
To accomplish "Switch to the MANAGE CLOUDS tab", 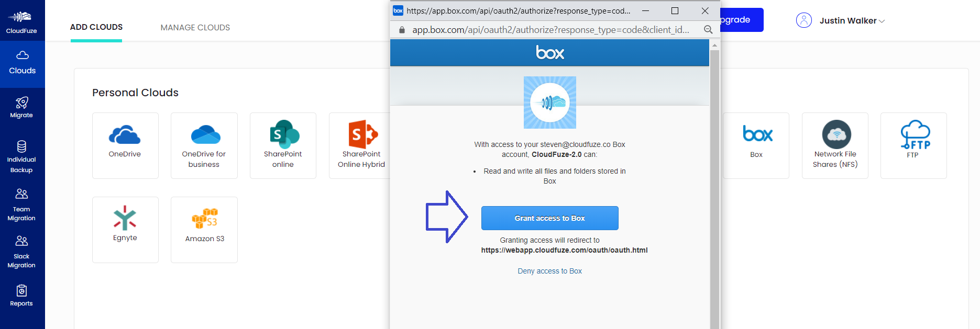I will pos(195,28).
